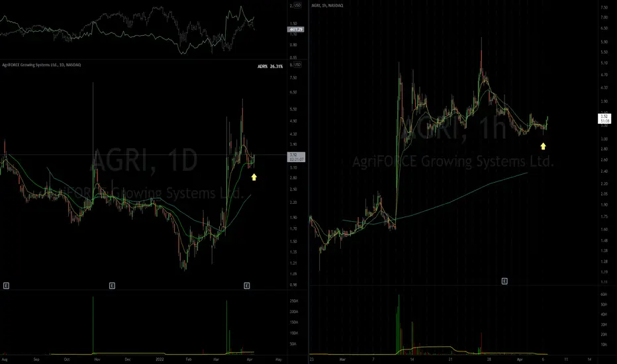Viewport: 617px width, 364px height.
Task: Click the AgriFORCE Growing Systems 1D chart title
Action: (x=41, y=65)
